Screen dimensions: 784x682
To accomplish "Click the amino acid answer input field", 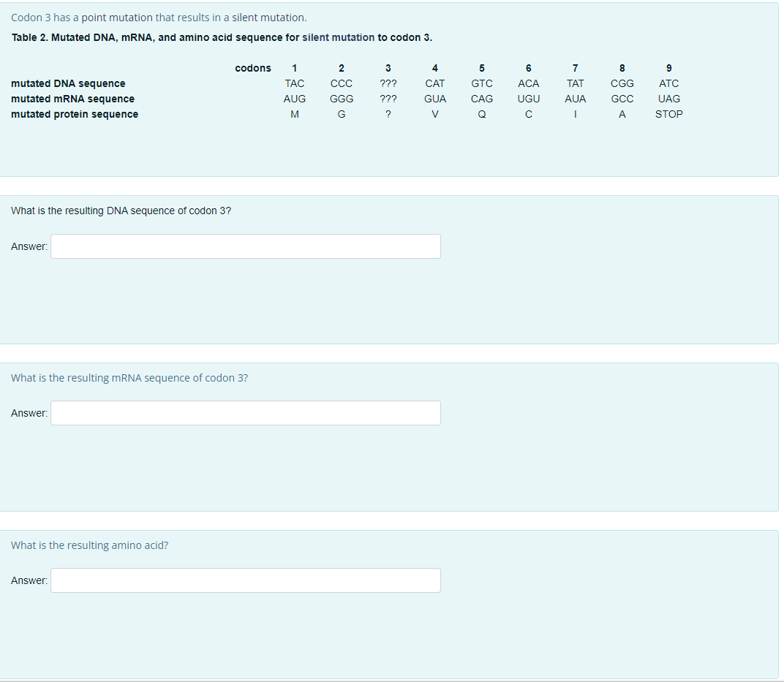I will [245, 580].
